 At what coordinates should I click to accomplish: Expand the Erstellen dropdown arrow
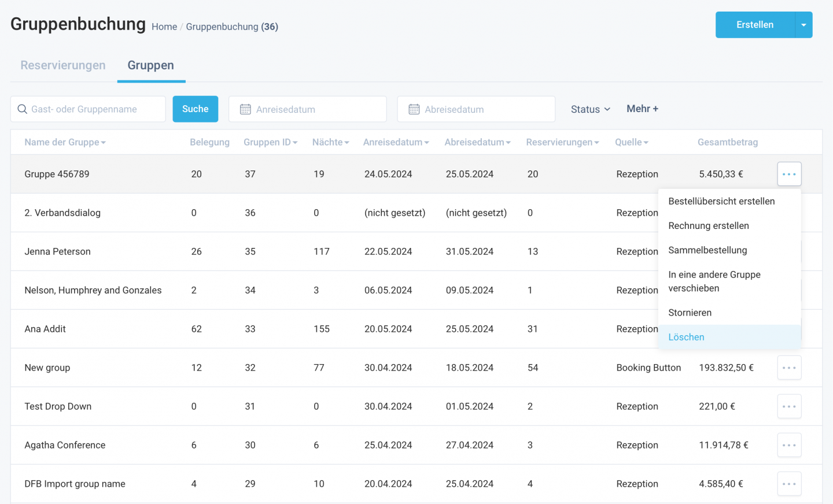click(x=803, y=25)
